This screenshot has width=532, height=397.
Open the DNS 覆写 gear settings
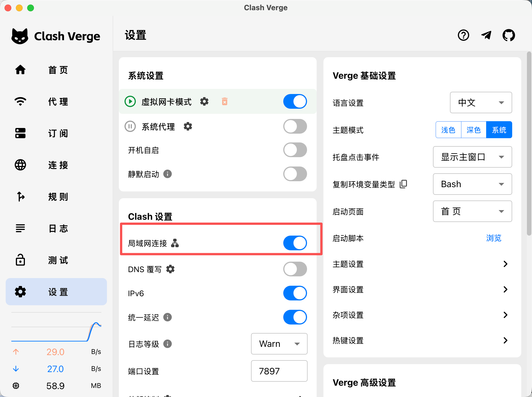tap(170, 269)
